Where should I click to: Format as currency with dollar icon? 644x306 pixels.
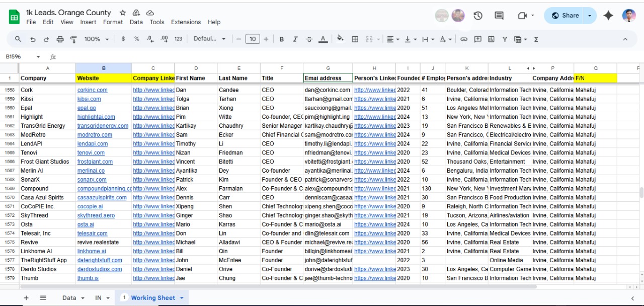(123, 39)
